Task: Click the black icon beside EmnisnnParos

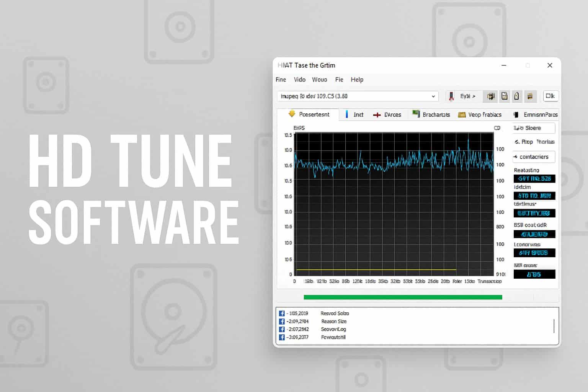Action: (x=516, y=114)
